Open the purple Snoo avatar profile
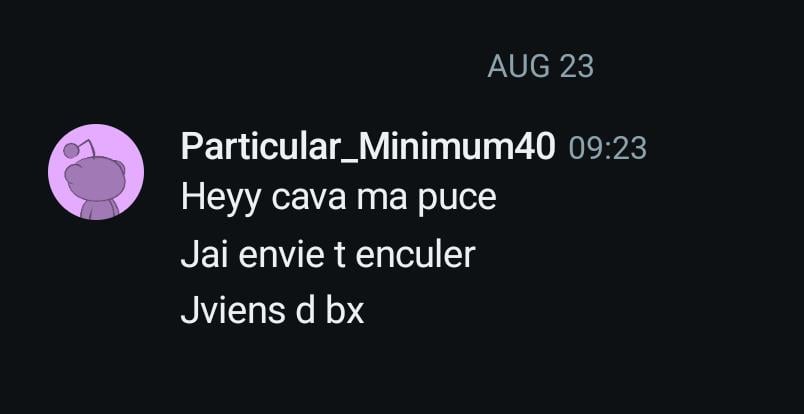The height and width of the screenshot is (414, 804). [x=96, y=172]
